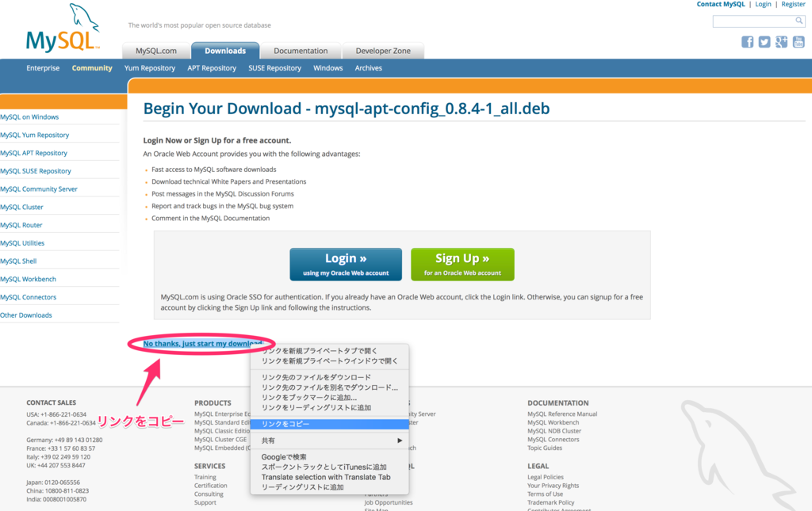Open MySQL Connectors sidebar link
Image resolution: width=812 pixels, height=511 pixels.
point(29,297)
